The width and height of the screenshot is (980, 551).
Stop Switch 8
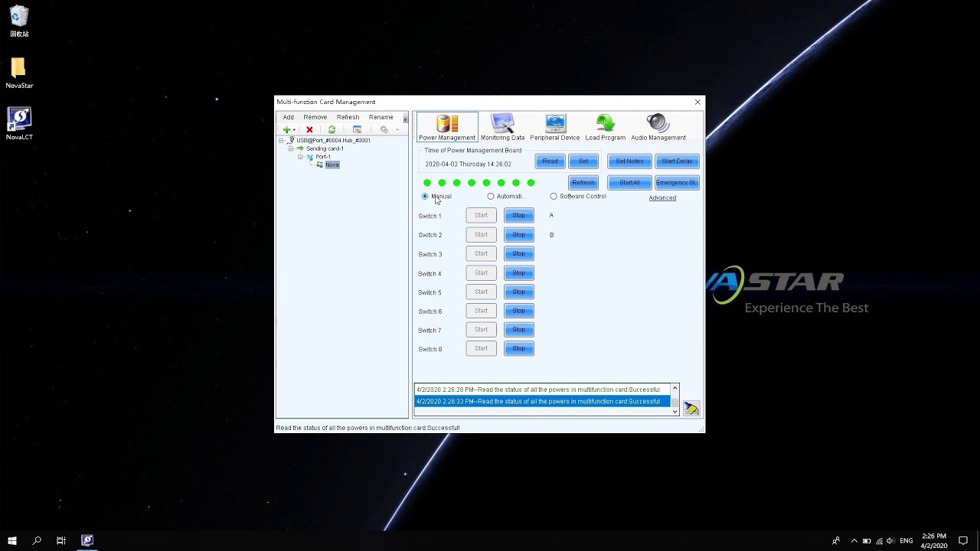pos(519,349)
